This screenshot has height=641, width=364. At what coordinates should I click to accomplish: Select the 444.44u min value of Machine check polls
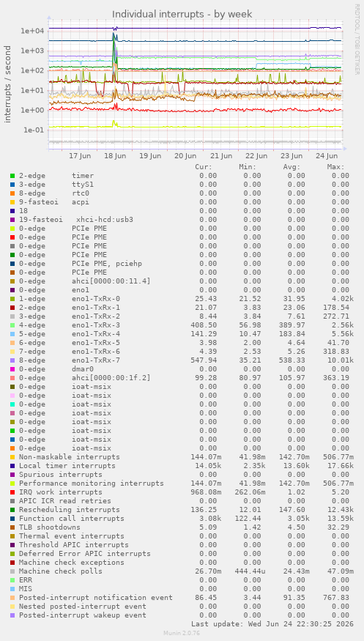[x=250, y=571]
